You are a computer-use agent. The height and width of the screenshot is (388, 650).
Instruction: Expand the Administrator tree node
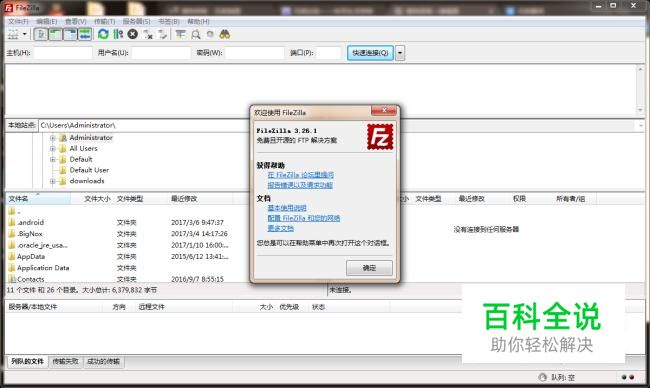point(53,138)
